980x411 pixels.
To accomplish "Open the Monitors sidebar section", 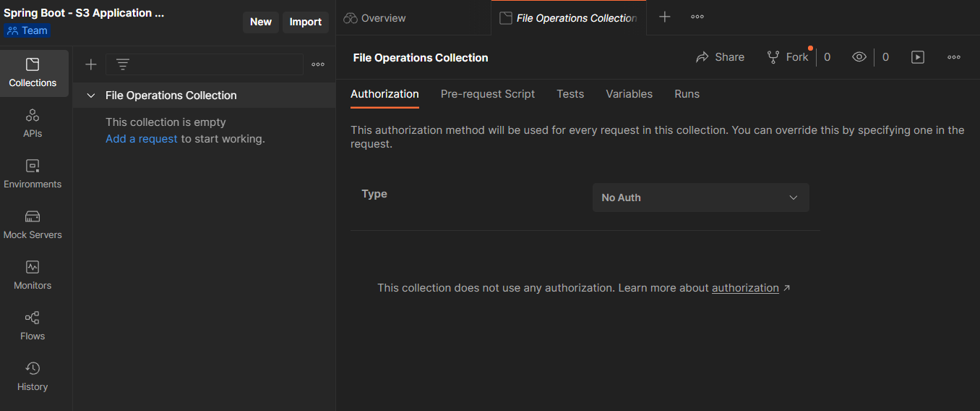I will point(33,276).
